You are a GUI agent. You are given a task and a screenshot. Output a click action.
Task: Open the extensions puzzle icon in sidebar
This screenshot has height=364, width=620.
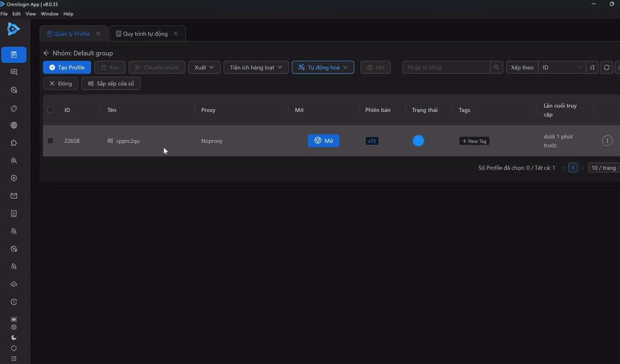coord(13,143)
